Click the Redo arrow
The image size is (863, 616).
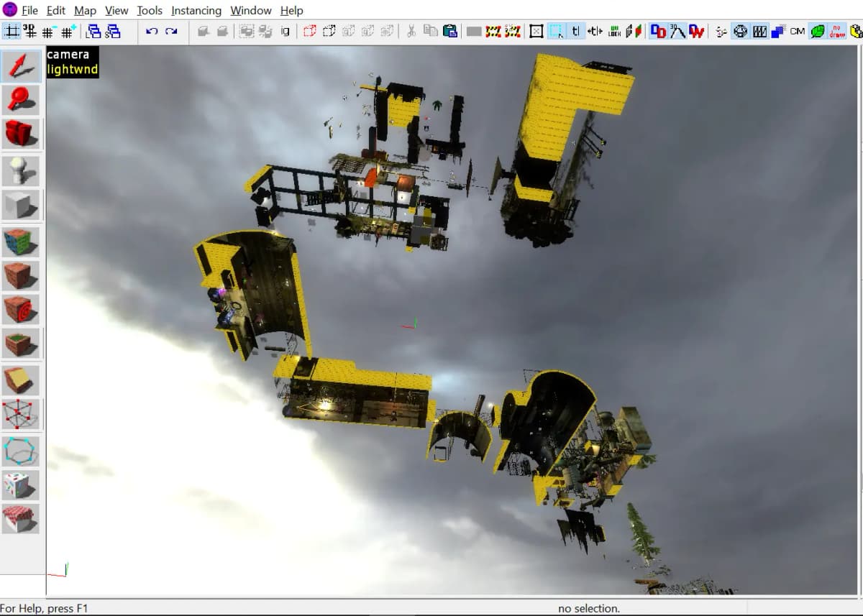coord(171,31)
